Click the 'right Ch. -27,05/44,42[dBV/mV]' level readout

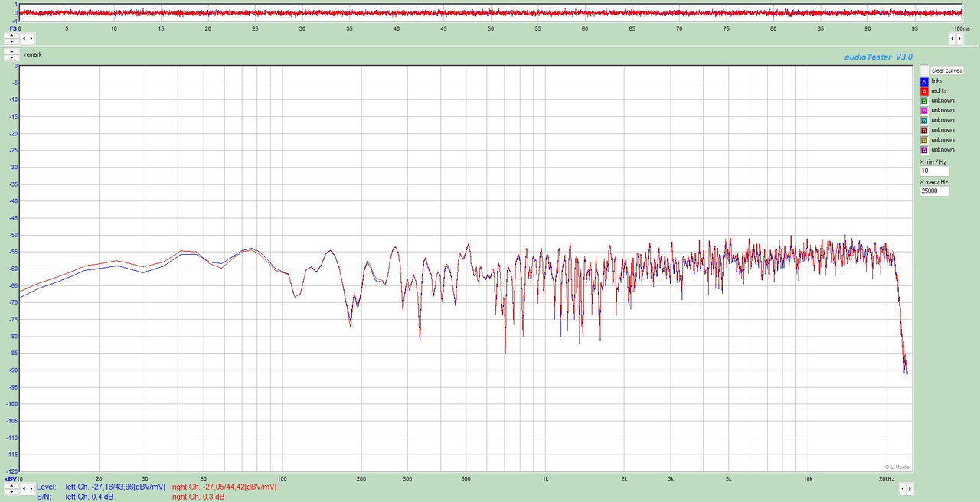point(224,487)
